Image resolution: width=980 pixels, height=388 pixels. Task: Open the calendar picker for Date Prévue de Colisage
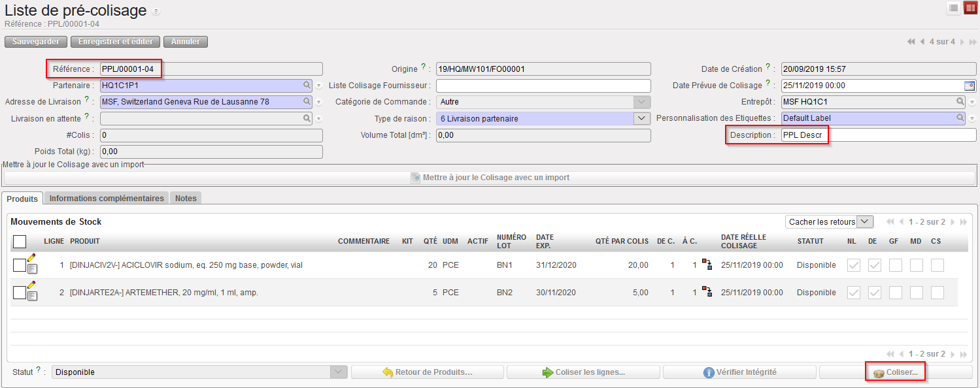tap(970, 86)
